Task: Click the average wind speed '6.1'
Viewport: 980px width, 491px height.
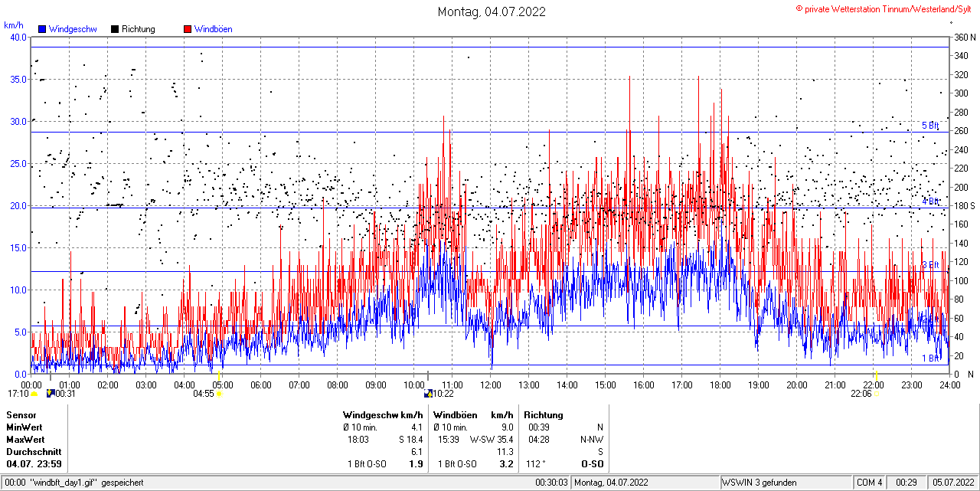Action: [417, 452]
